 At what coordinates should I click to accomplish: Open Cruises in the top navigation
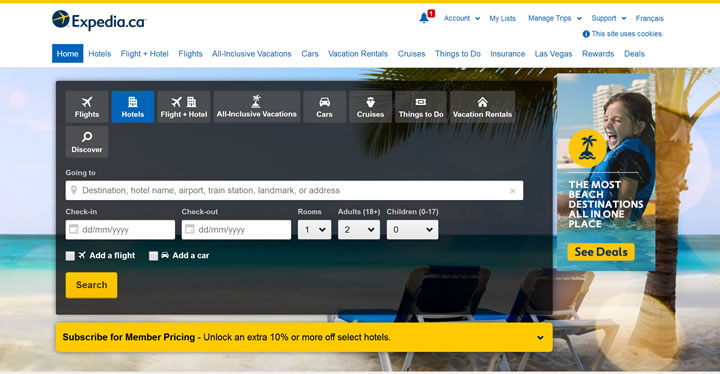[x=411, y=54]
